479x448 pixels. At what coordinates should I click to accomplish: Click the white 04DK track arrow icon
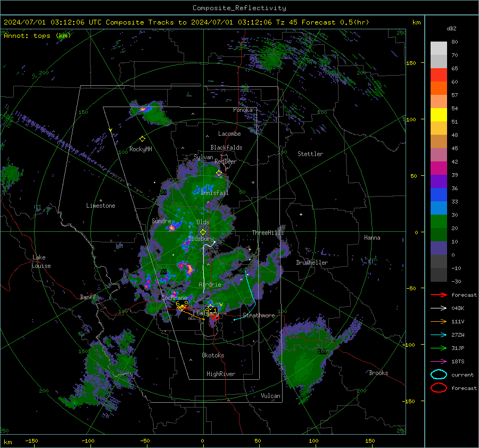pyautogui.click(x=439, y=308)
